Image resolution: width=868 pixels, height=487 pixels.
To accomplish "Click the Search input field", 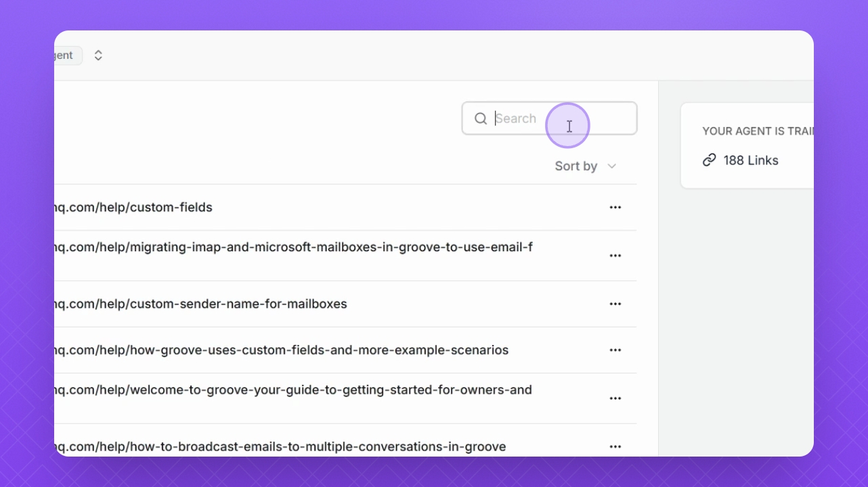I will click(549, 118).
